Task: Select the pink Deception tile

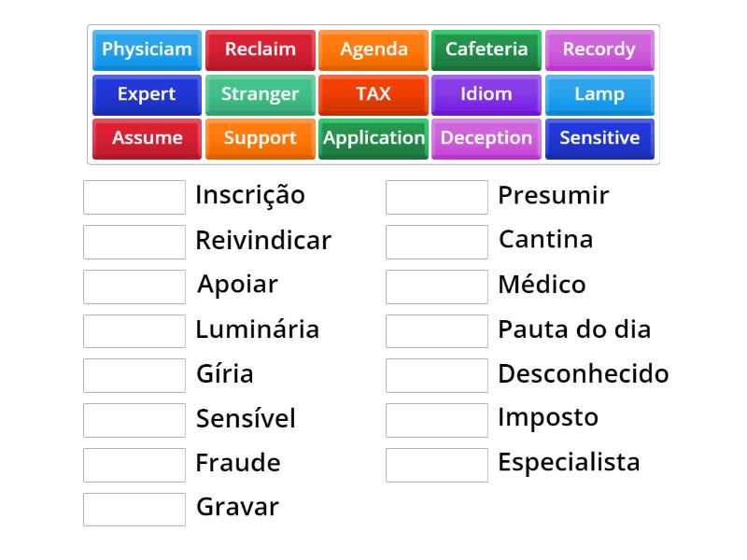Action: [486, 138]
